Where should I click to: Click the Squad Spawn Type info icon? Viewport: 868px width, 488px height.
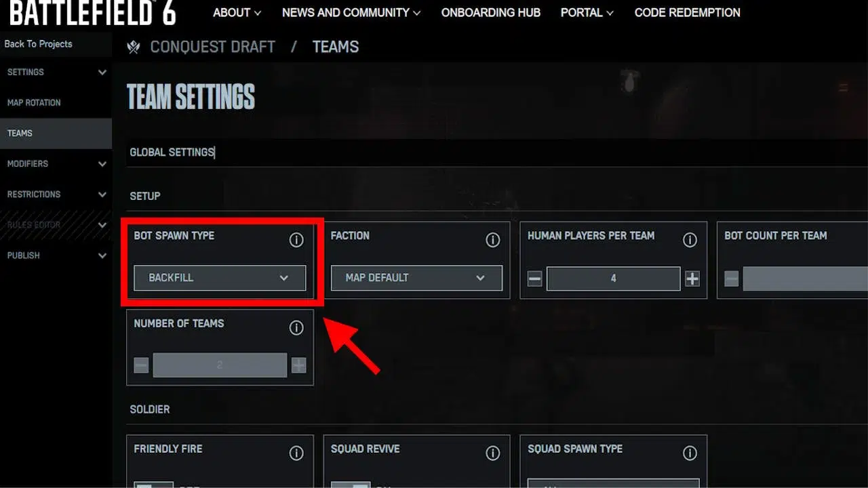tap(690, 453)
